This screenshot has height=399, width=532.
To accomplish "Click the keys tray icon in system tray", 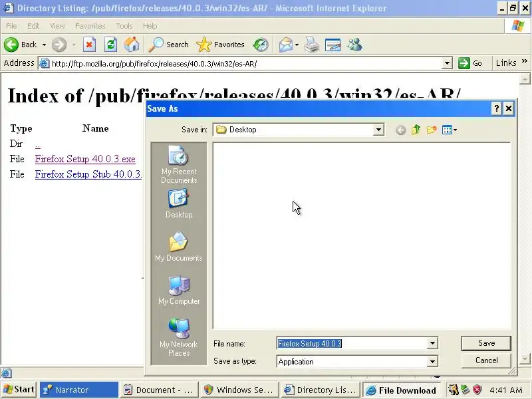I will (x=453, y=390).
